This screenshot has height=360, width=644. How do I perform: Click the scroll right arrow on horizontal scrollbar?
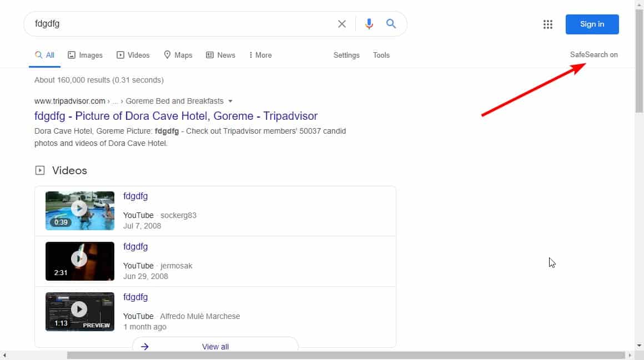(x=630, y=355)
